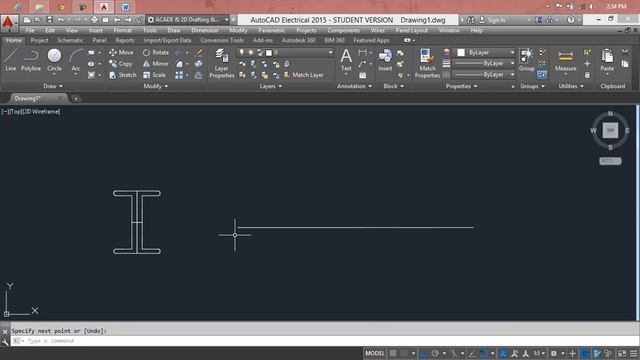Select the Polyline tool
Screen dimensions: 640x360
point(31,60)
